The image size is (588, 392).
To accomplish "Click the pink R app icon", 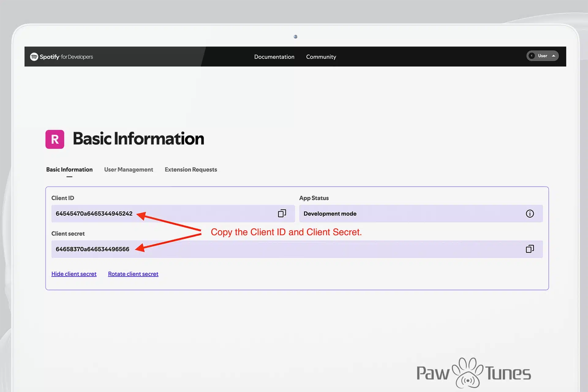I will click(x=55, y=139).
